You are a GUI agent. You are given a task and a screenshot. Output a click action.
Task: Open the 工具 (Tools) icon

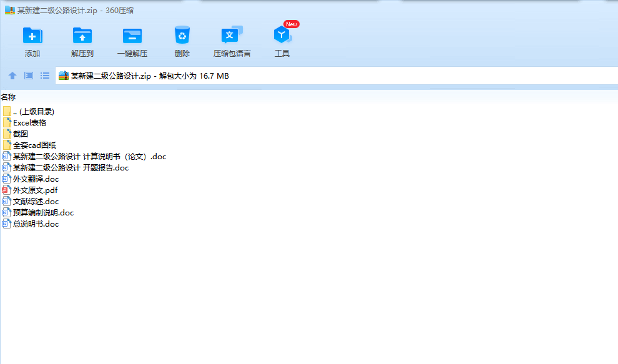point(282,36)
